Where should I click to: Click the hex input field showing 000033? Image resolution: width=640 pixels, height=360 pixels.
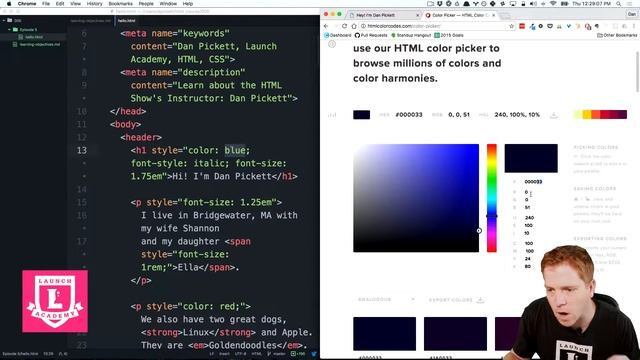click(533, 182)
